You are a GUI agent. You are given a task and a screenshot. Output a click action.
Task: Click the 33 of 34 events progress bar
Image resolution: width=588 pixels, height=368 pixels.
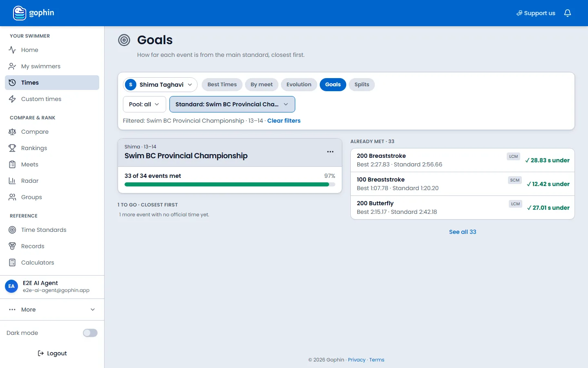point(230,184)
